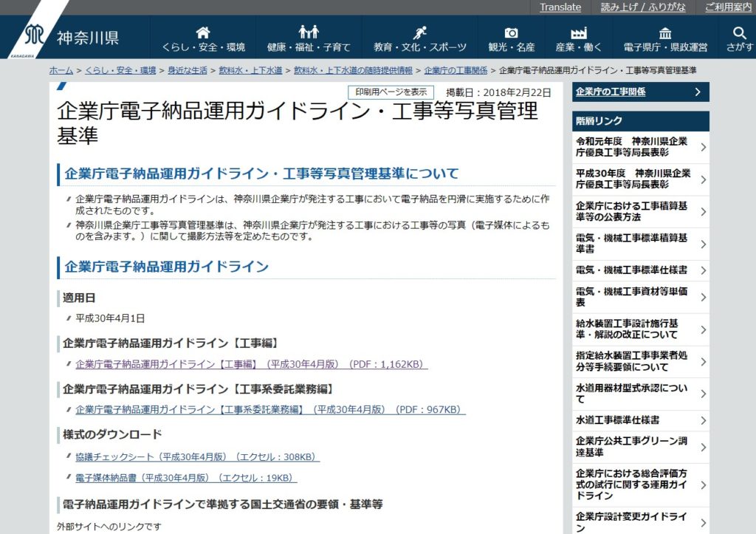Viewport: 756px width, 534px height.
Task: Open the 産業・働く factory icon menu
Action: click(579, 33)
